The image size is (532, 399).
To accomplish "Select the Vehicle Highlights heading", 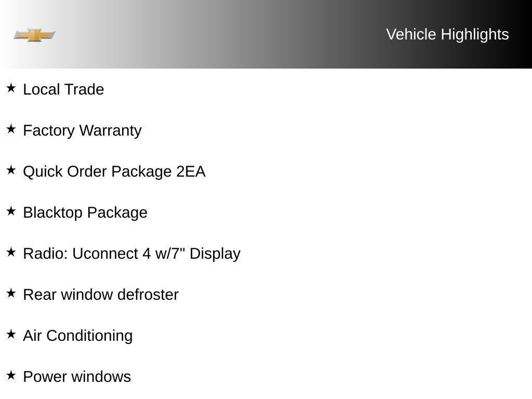I will [447, 35].
